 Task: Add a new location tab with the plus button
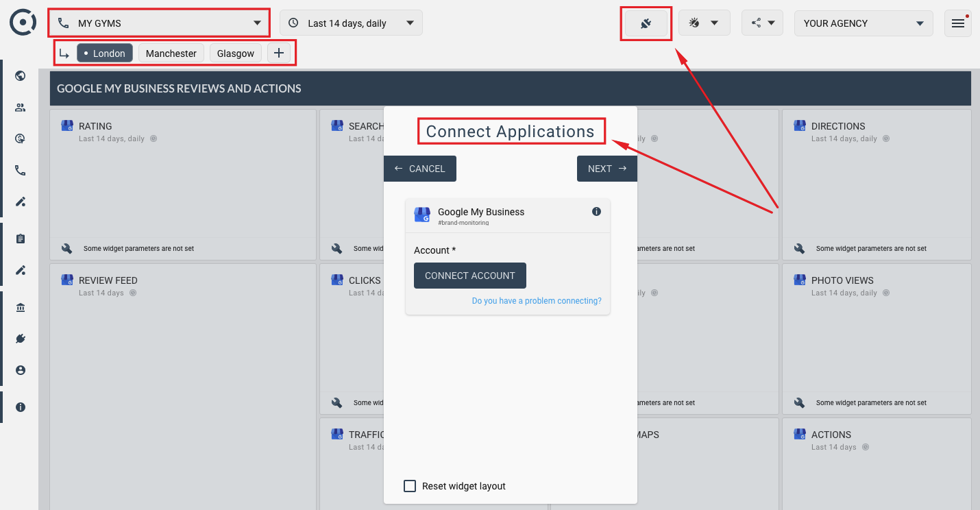point(279,53)
